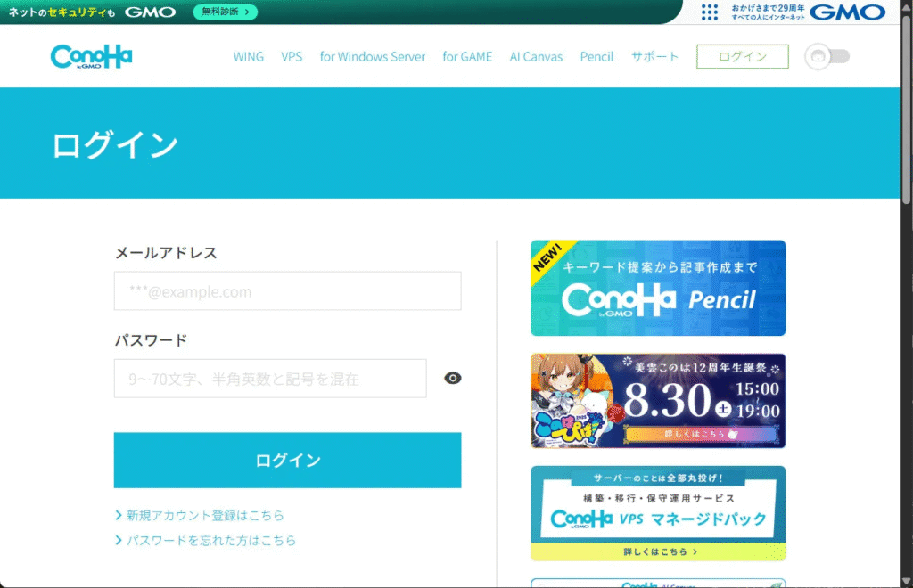
Task: Open the 美雲このは 12周年生誕祭 banner
Action: [658, 401]
